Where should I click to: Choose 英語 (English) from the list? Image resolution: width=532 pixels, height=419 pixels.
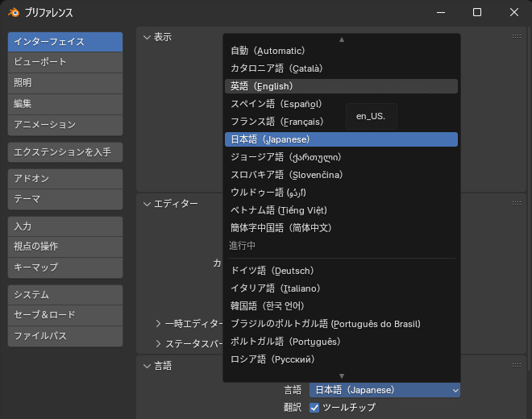click(x=341, y=86)
